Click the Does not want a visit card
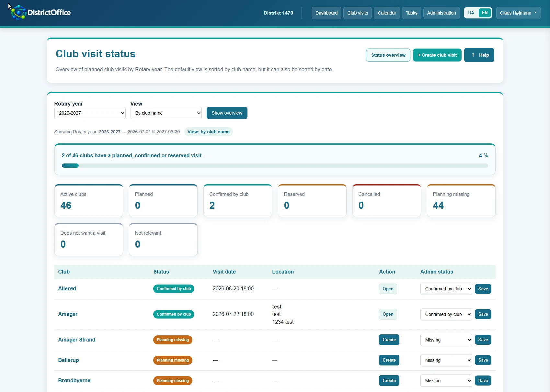Viewport: 550px width, 392px height. (89, 240)
